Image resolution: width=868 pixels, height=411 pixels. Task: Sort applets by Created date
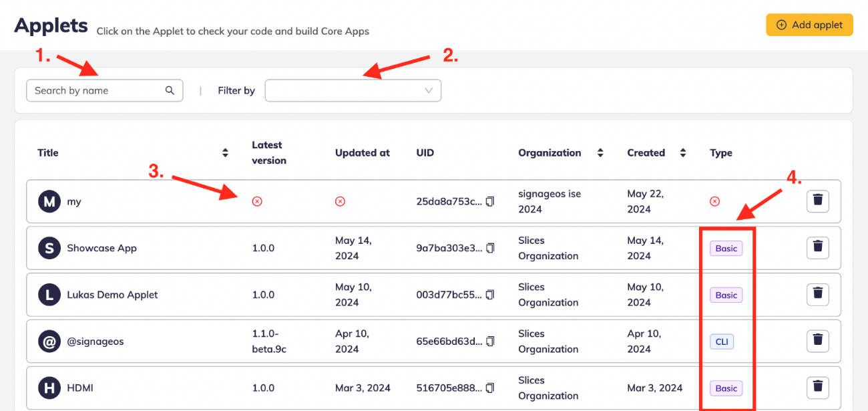(x=682, y=153)
